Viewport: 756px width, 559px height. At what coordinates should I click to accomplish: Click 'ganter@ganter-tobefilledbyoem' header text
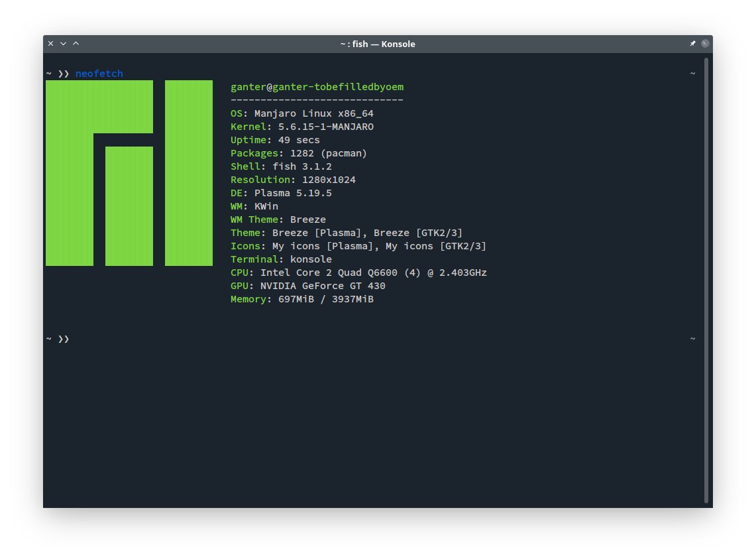coord(317,87)
